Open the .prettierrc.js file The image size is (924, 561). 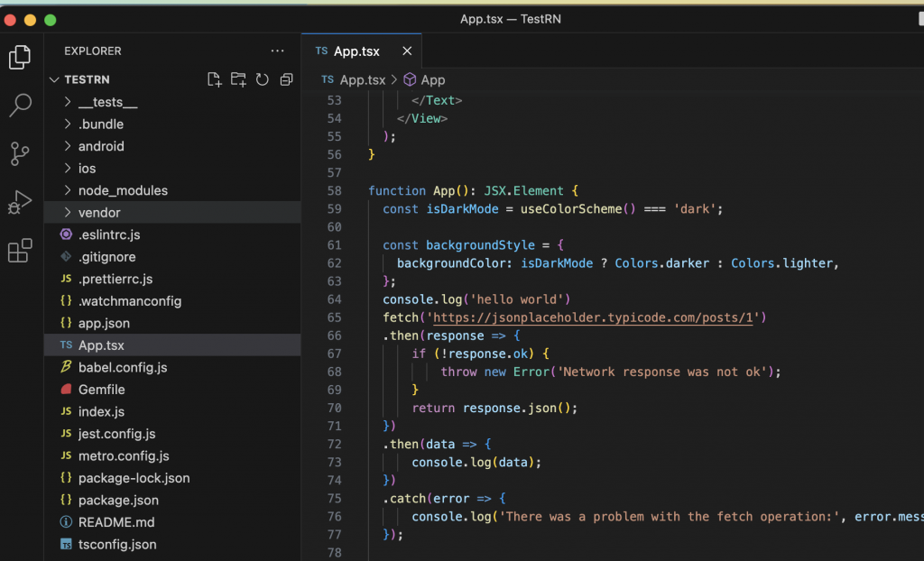pyautogui.click(x=172, y=279)
